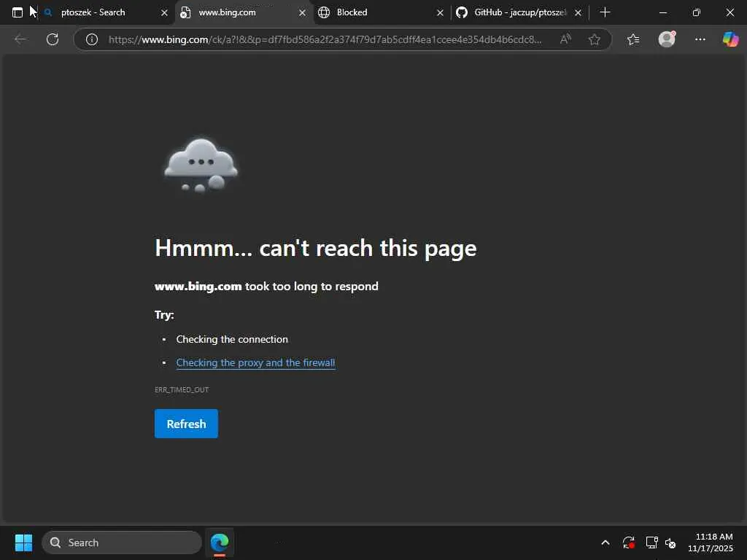
Task: Open the Windows Start menu
Action: [23, 542]
